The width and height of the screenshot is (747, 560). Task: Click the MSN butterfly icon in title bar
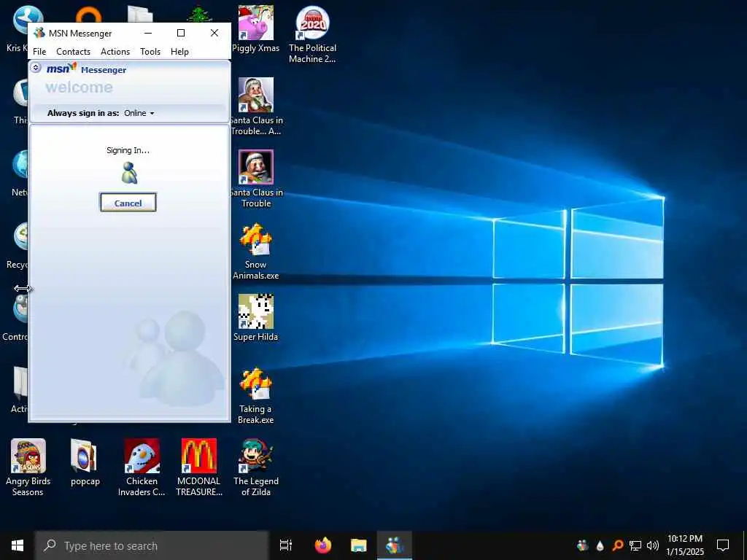[39, 33]
